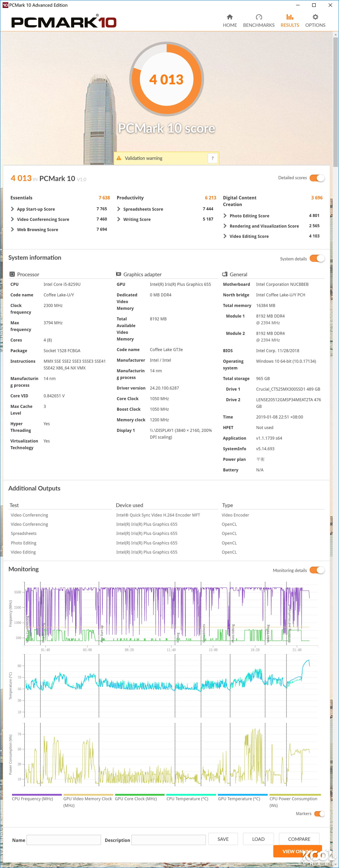Open Options gear icon

315,17
